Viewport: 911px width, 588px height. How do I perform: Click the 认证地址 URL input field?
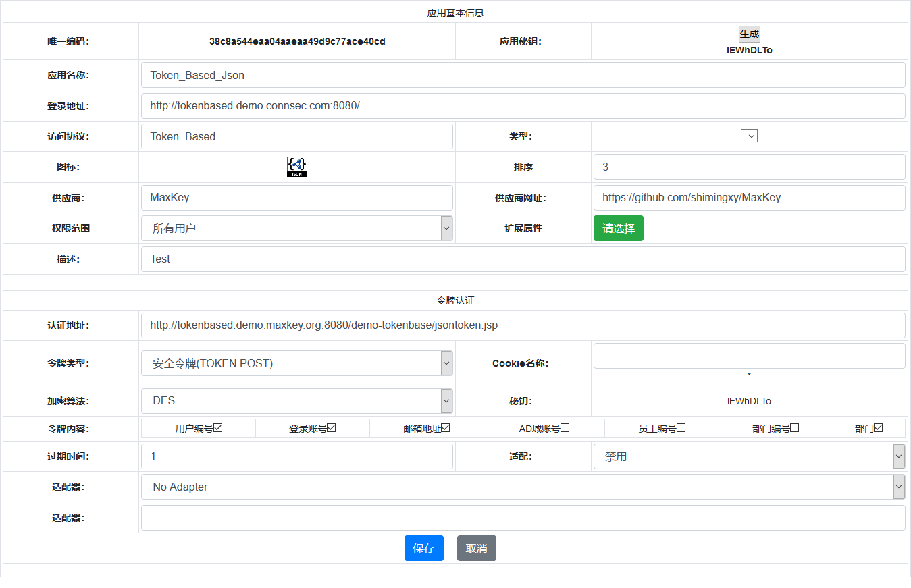523,325
